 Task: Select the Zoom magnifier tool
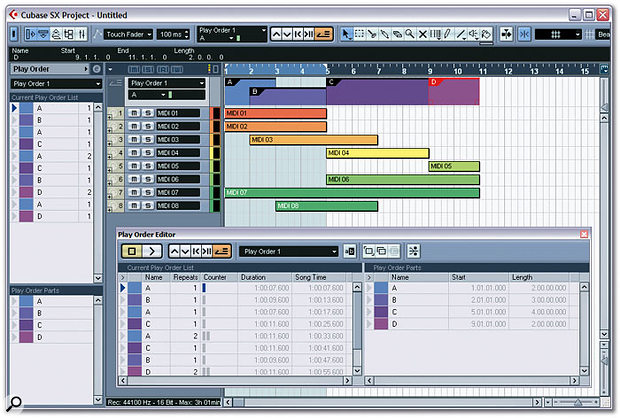410,34
